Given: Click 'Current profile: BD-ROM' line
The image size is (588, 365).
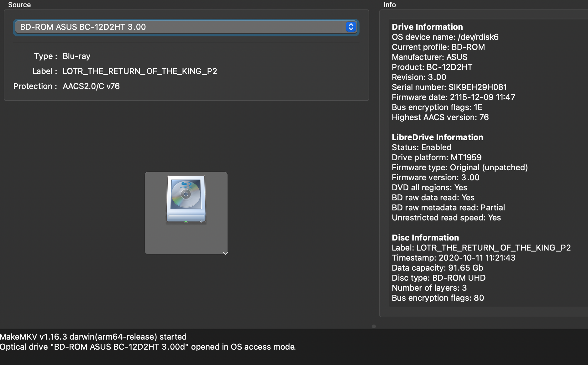Looking at the screenshot, I should click(438, 47).
